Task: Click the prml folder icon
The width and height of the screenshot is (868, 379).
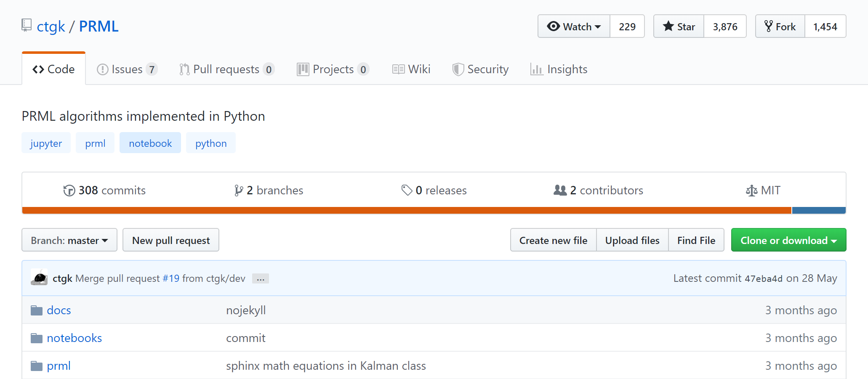Action: (37, 366)
